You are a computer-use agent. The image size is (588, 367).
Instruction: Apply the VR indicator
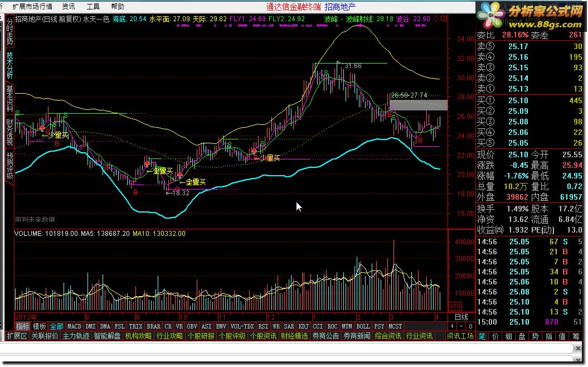coord(179,326)
